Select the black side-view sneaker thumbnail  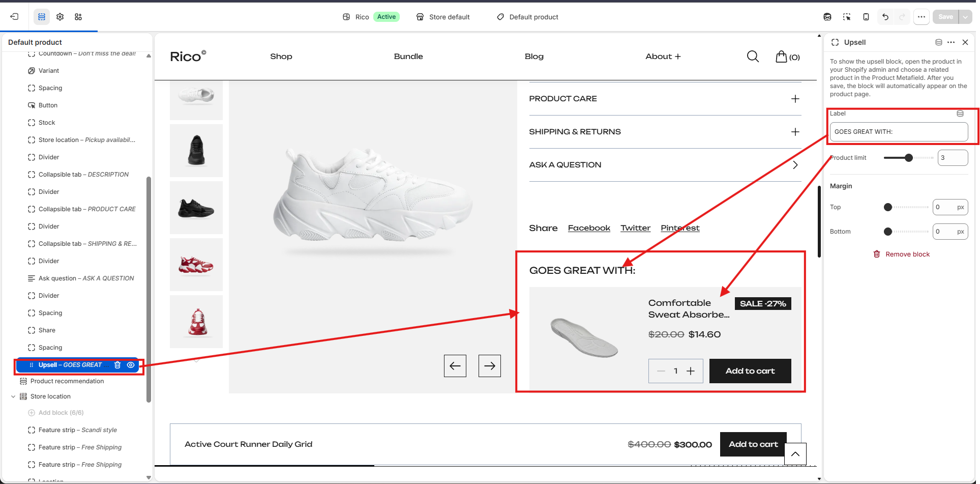click(x=196, y=208)
